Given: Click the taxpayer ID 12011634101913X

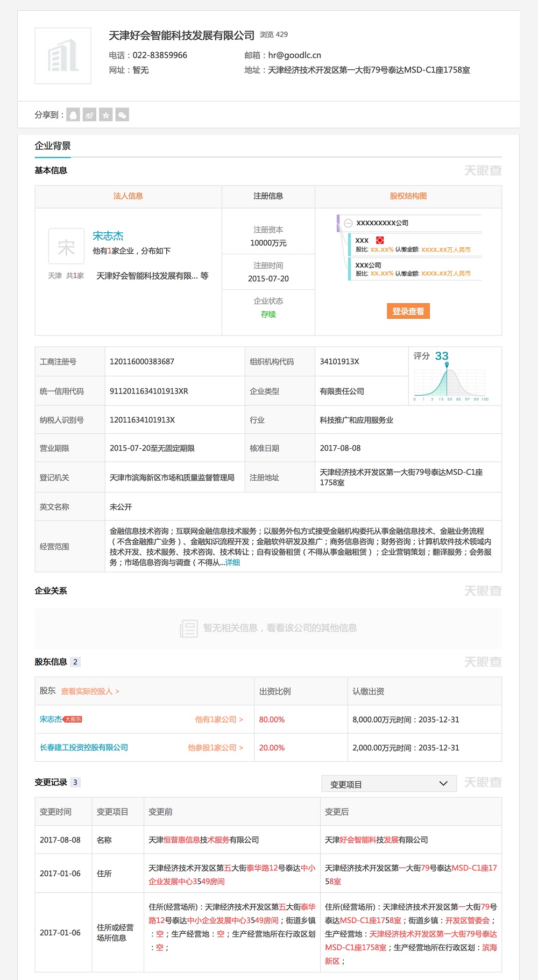Looking at the screenshot, I should coord(143,420).
